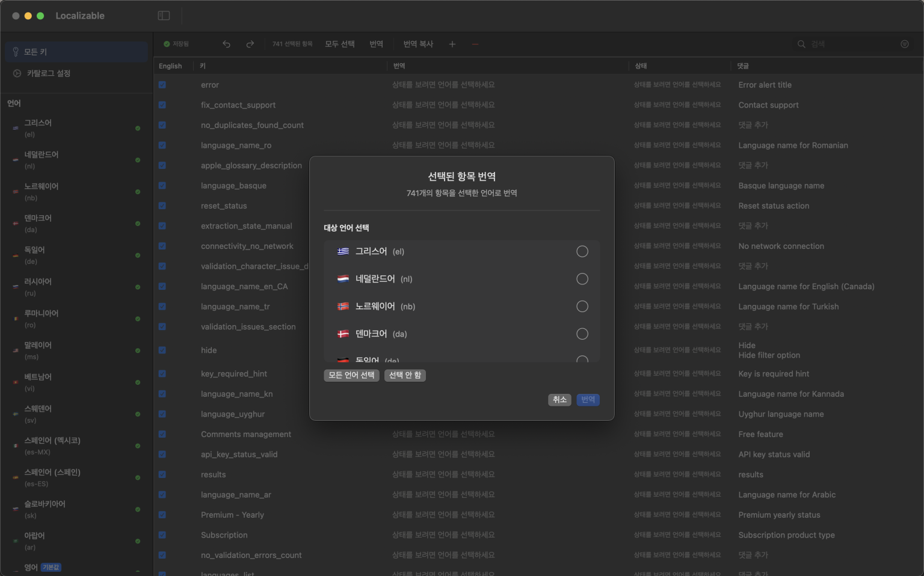Screen dimensions: 924x576
Task: Click the 모든 키 lightbulb icon
Action: click(14, 52)
